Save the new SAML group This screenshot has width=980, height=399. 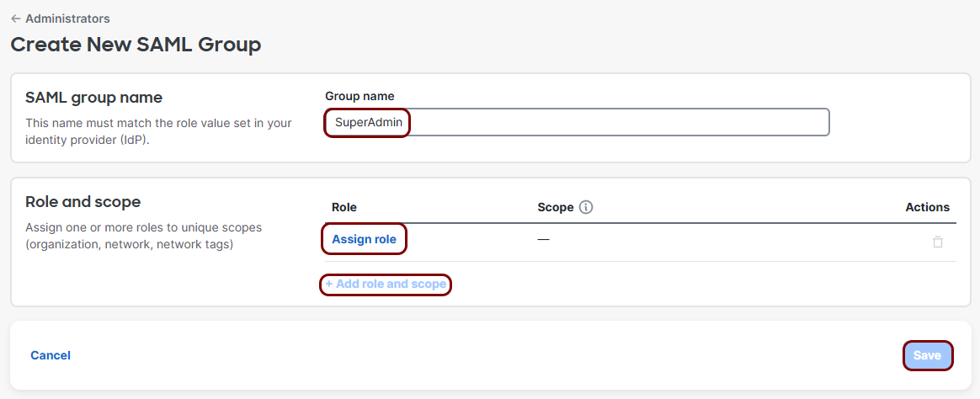[928, 355]
